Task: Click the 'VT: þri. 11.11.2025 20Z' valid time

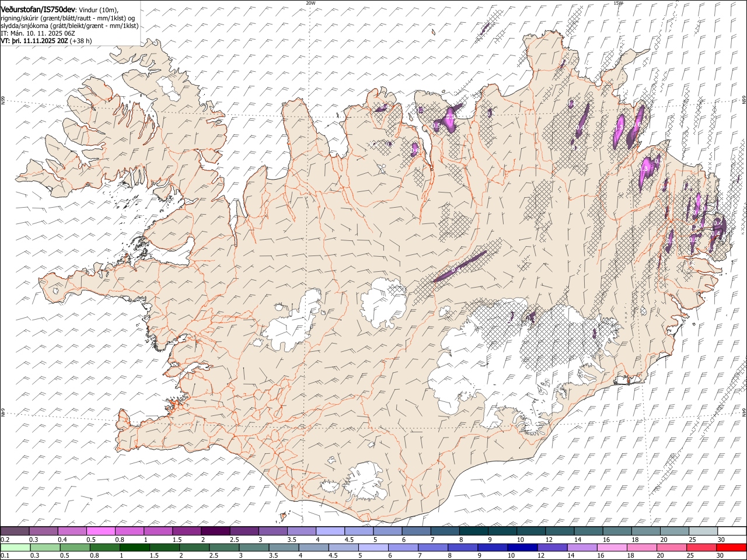Action: coord(34,41)
